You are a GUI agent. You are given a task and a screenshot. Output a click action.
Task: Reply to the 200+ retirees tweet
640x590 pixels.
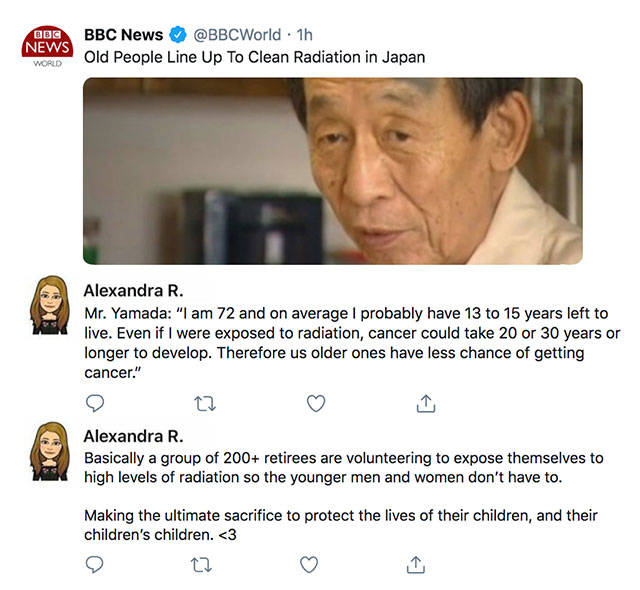tap(95, 565)
